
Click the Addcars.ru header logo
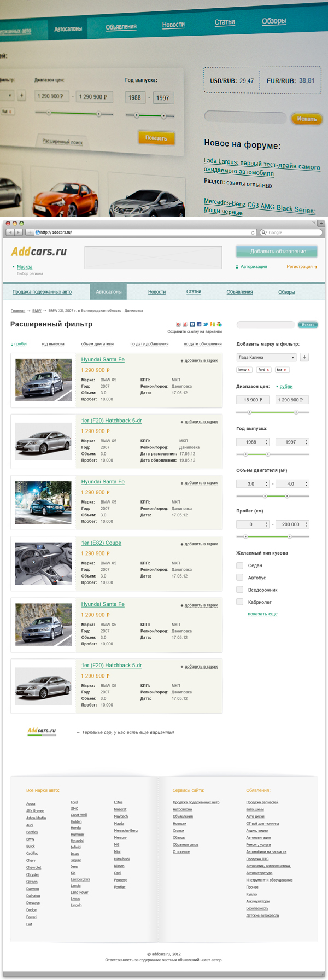click(x=39, y=252)
